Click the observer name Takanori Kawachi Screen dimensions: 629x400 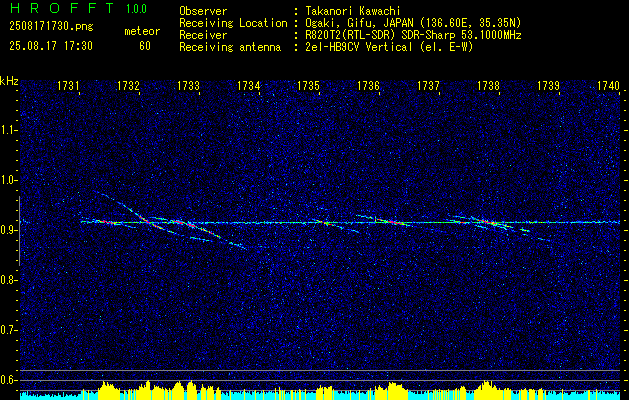coord(353,11)
